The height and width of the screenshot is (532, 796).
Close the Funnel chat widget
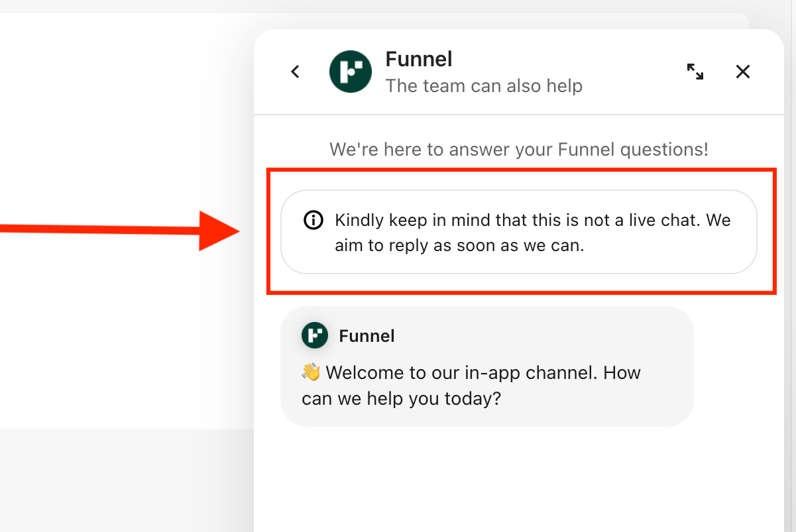[742, 71]
